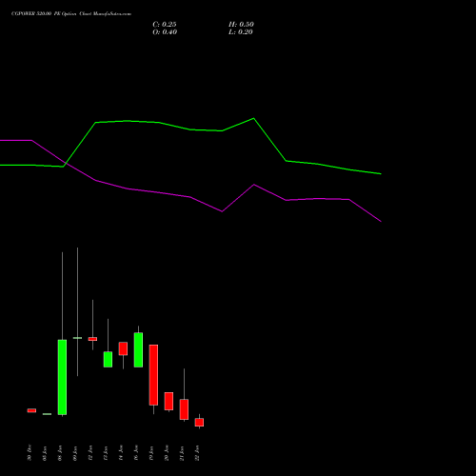The width and height of the screenshot is (476, 476).
Task: Click the 22 Jan date label
Action: pyautogui.click(x=197, y=453)
